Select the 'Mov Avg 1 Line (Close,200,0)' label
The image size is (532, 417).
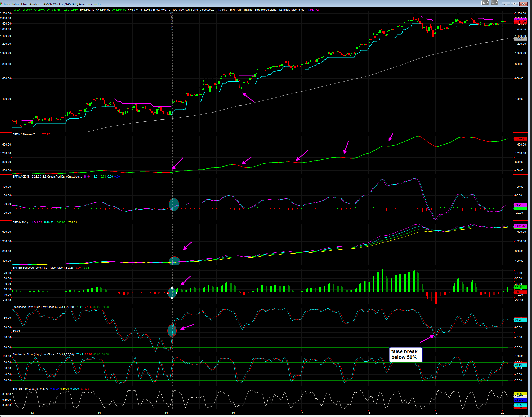[x=197, y=10]
